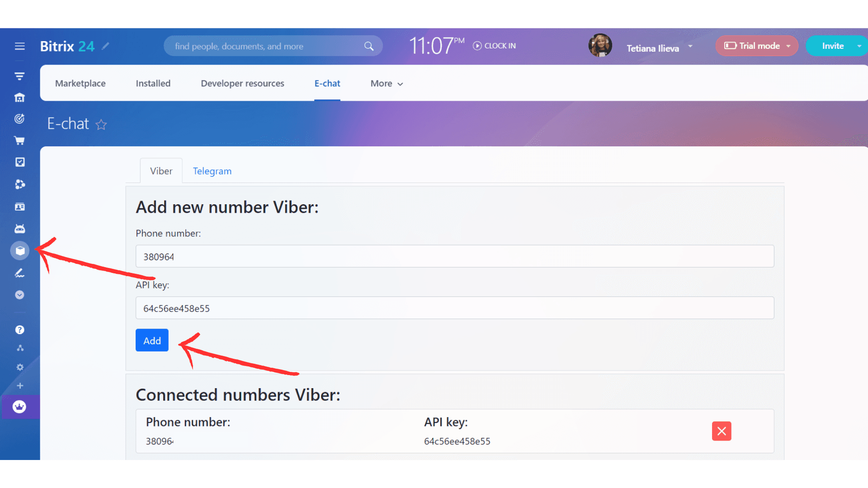Open the settings gear icon in sidebar
The width and height of the screenshot is (868, 488).
pos(20,367)
